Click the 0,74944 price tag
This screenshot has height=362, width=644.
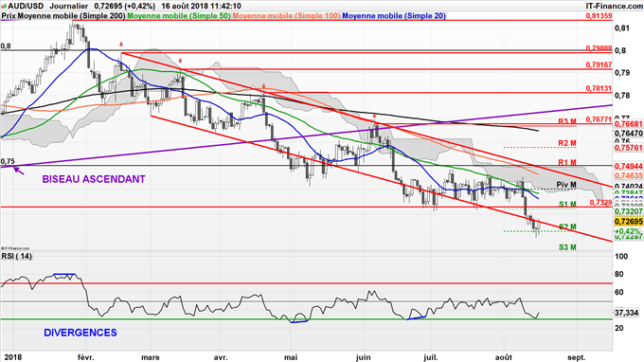click(629, 166)
